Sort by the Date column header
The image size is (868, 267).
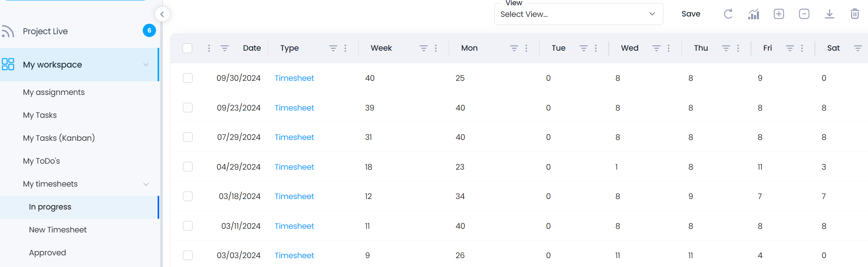pos(252,48)
